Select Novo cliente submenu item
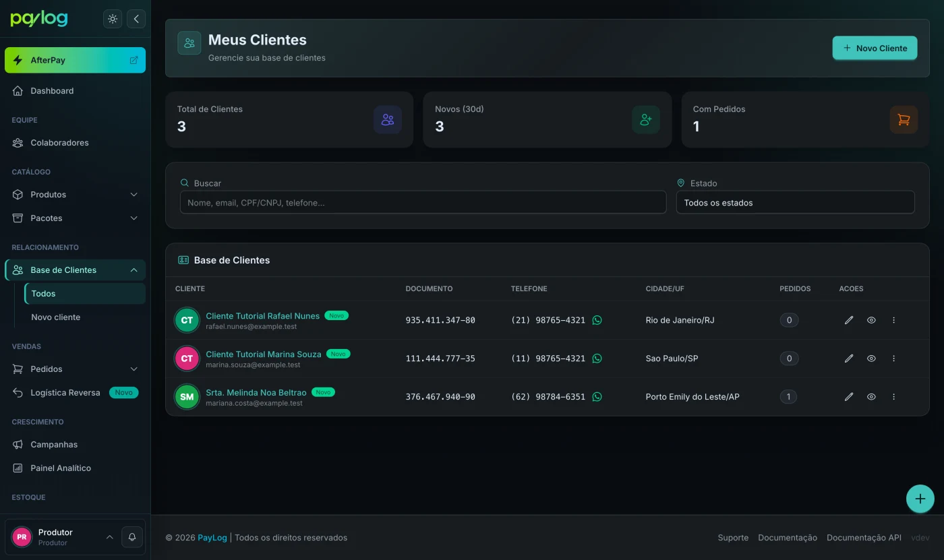This screenshot has width=944, height=560. [x=85, y=317]
